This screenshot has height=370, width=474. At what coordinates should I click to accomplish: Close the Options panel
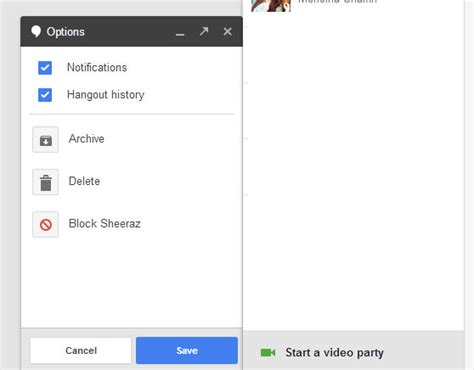227,31
